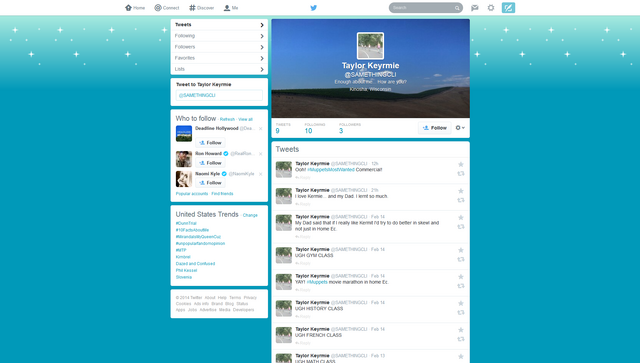Open #10FactsAboutMe trend
Screen dimensions: 640x363
[192, 230]
